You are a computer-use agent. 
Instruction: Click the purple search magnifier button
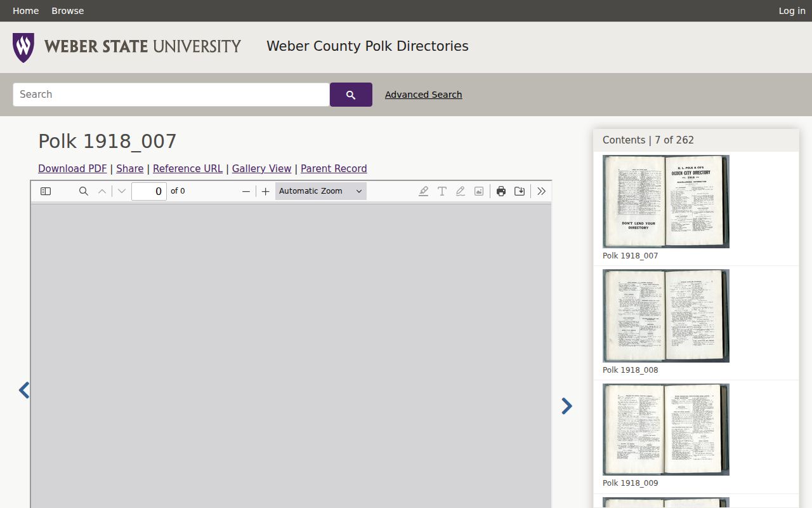(x=351, y=95)
